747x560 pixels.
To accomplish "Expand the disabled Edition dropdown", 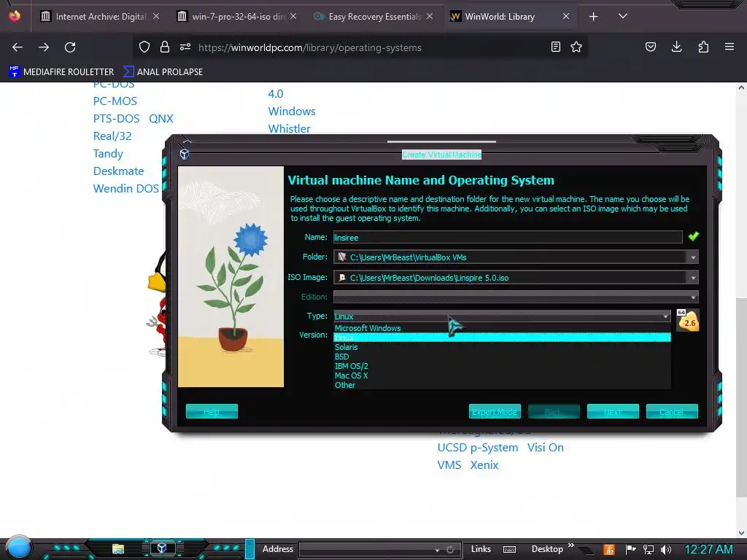I will 693,297.
